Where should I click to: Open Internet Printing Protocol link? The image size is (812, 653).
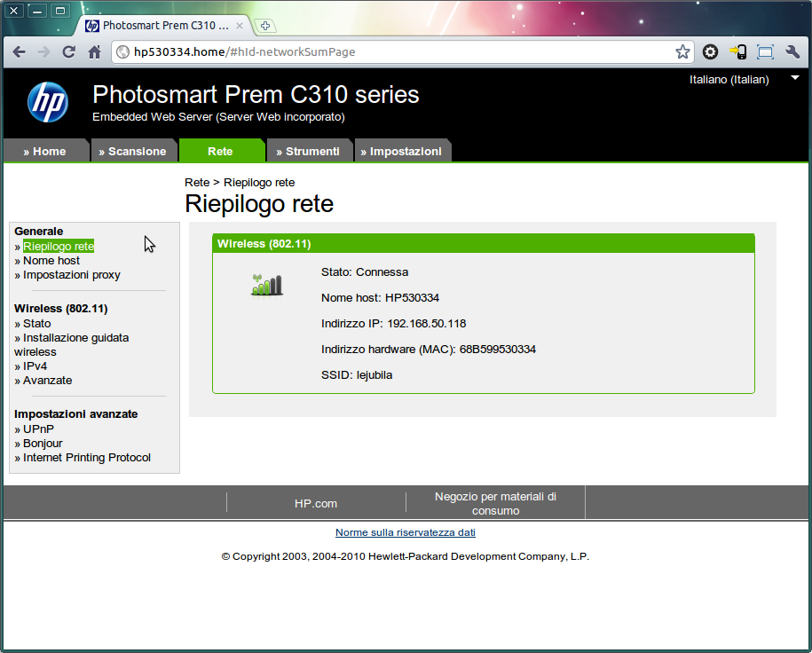pos(87,458)
